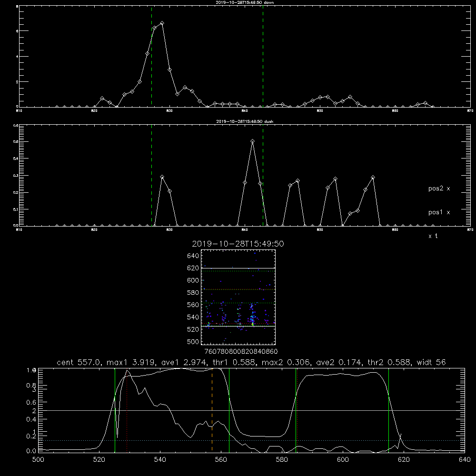Click 'ave2 0.174' in bottom plot title
This screenshot has width=476, height=476.
click(339, 362)
